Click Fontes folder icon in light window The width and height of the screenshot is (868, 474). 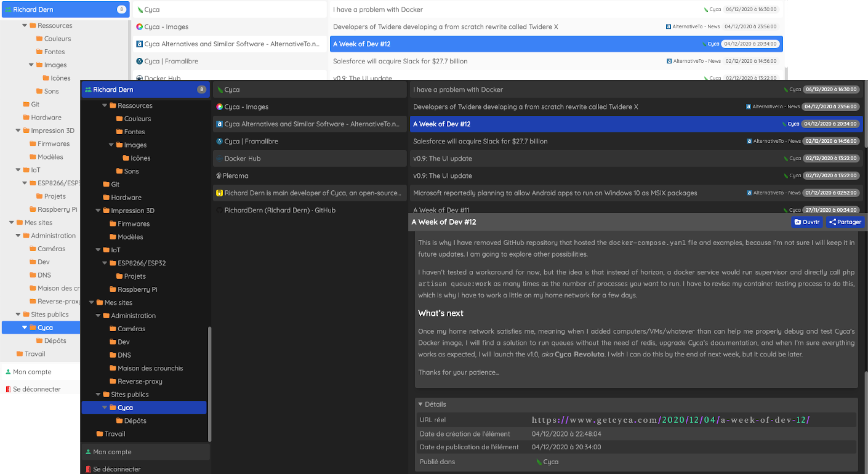(x=39, y=52)
